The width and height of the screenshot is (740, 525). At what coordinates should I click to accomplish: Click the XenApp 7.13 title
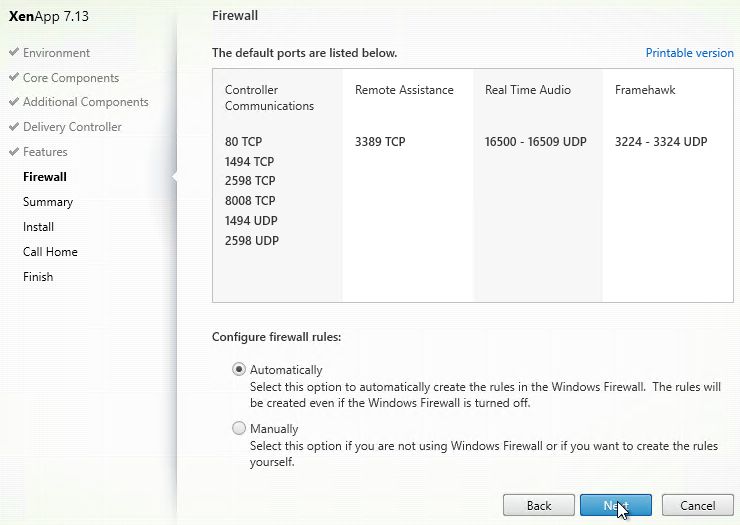(x=49, y=16)
